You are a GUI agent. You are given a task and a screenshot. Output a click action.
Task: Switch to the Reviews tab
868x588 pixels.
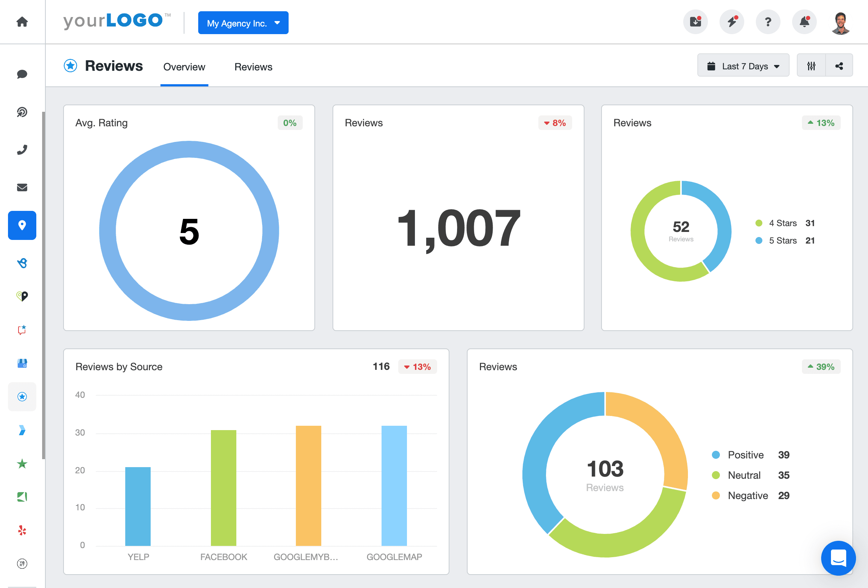pyautogui.click(x=253, y=67)
